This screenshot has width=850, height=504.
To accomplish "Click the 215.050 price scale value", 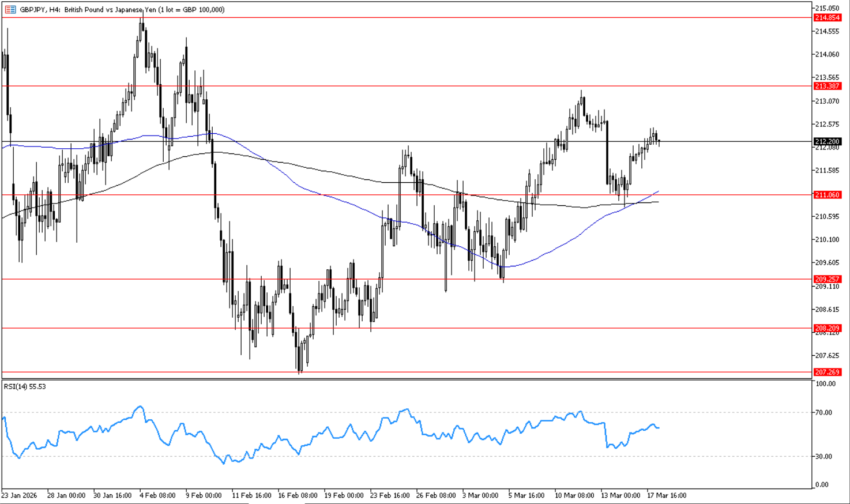I will [827, 8].
